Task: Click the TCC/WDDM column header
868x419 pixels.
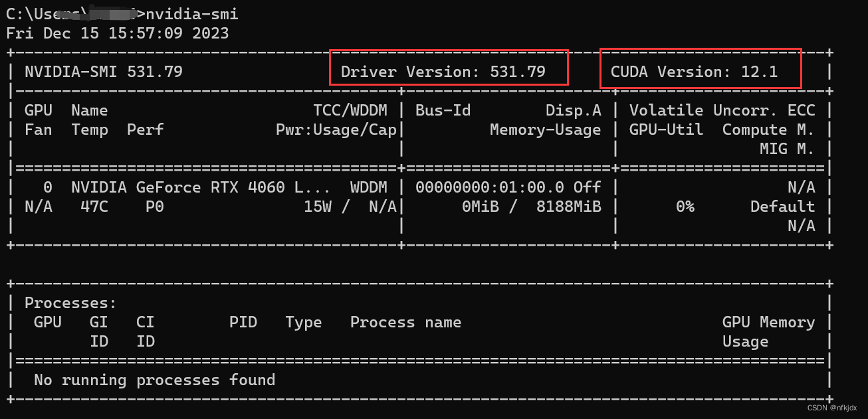Action: (350, 110)
